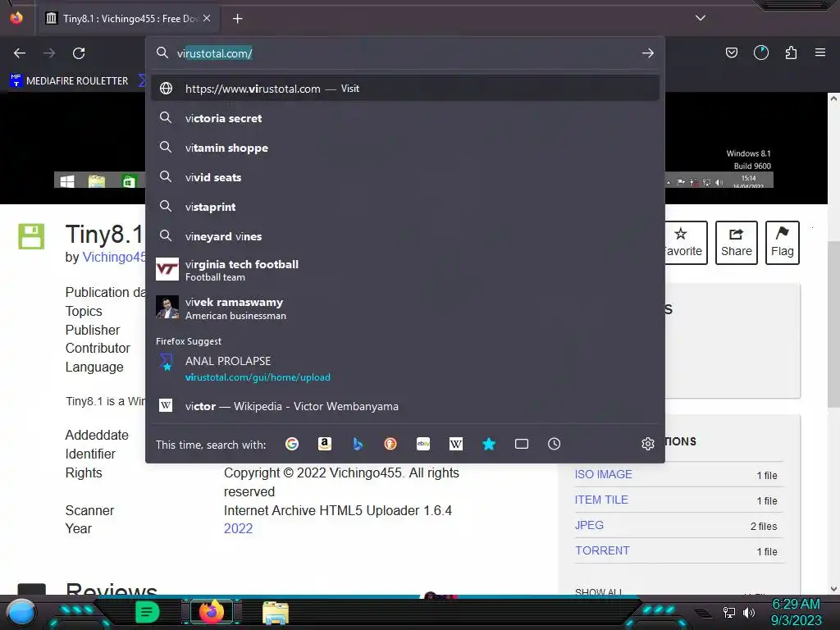Select the vivek ramaswamy suggestion
Viewport: 840px width, 630px height.
[405, 308]
